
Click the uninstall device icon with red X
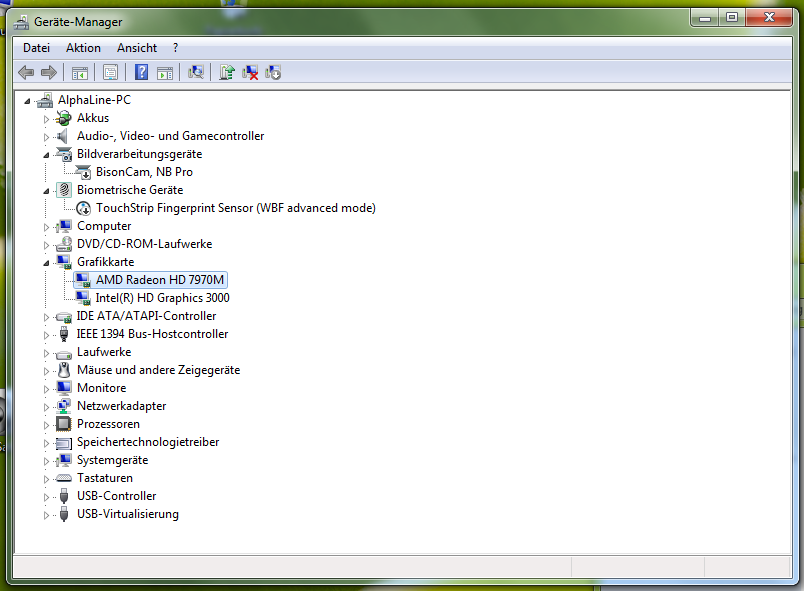coord(250,72)
